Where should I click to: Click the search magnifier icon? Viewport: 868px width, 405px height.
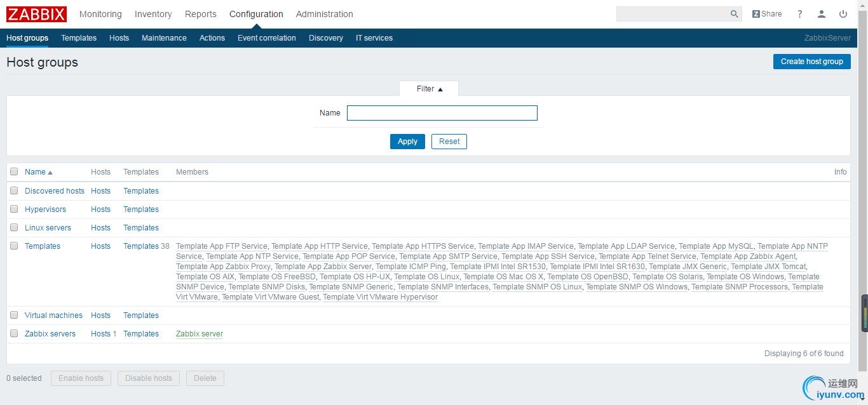click(x=735, y=14)
